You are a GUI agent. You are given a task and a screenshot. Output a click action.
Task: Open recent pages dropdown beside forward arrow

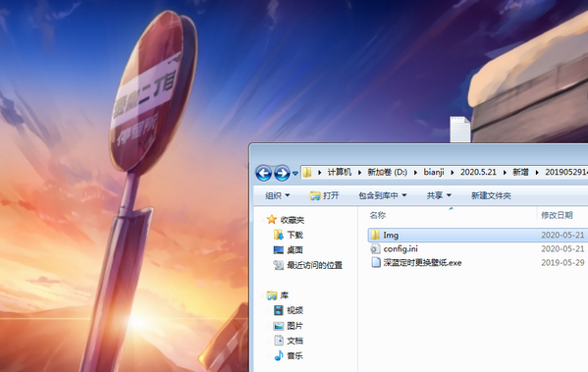(295, 174)
